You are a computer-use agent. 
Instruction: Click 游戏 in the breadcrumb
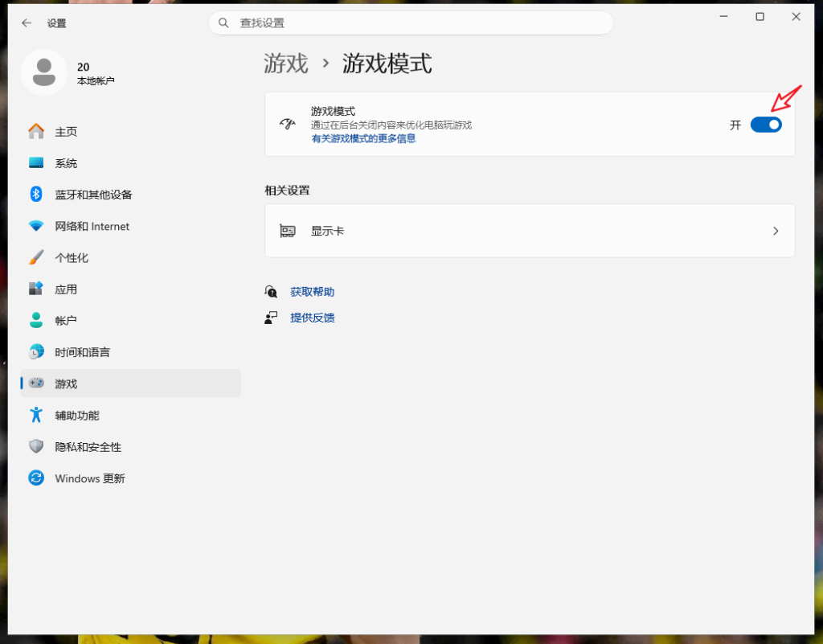pyautogui.click(x=285, y=64)
